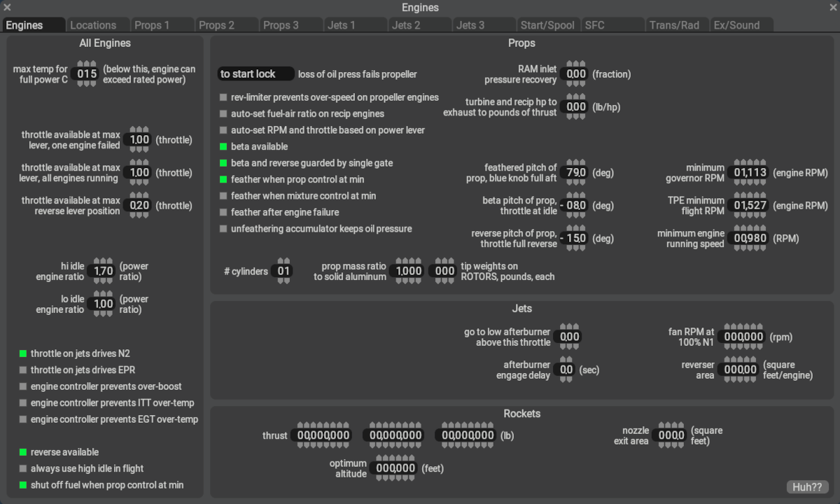Toggle reverse available checkbox

(23, 452)
